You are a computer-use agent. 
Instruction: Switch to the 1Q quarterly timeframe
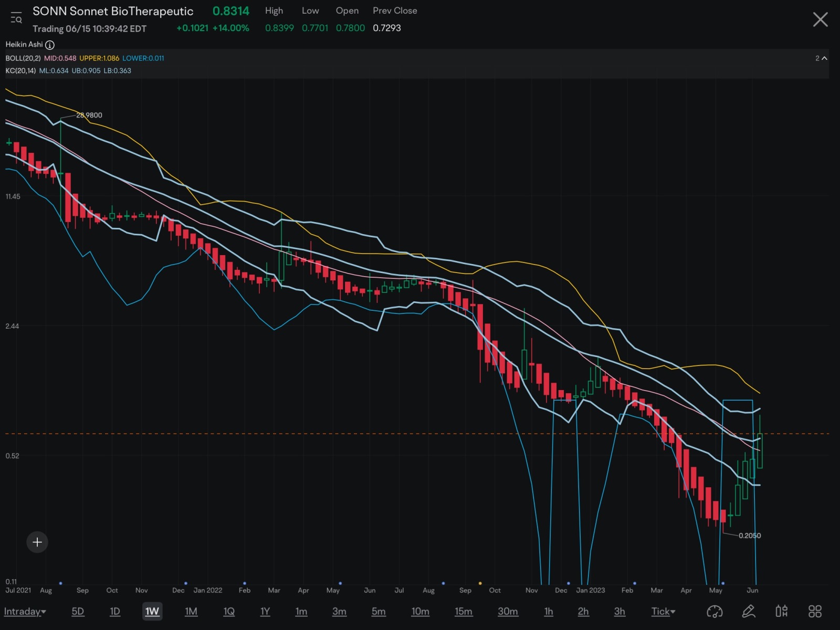point(229,612)
